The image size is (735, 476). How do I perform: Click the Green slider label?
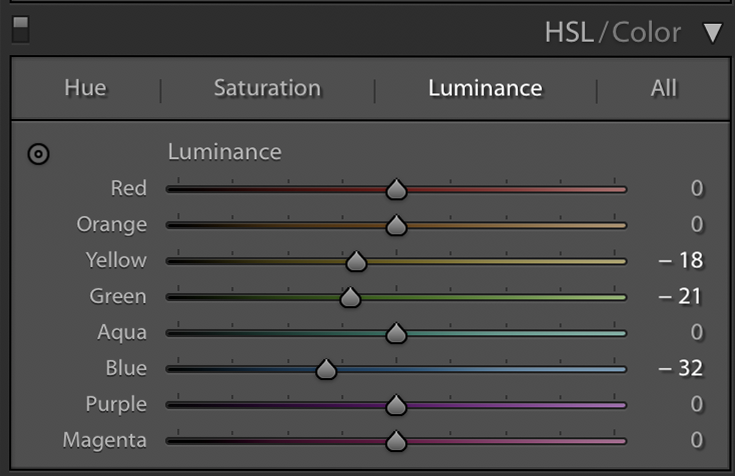[x=118, y=296]
